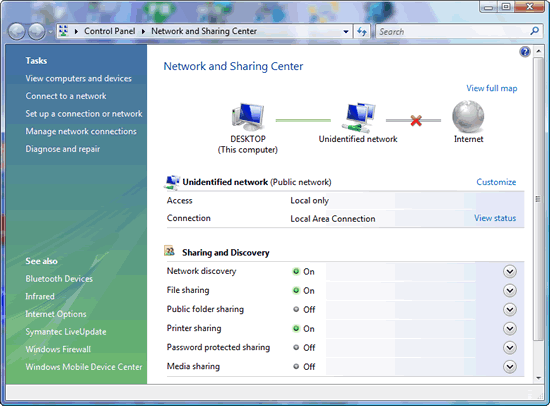
Task: Click the scrollbar down arrow
Action: [x=538, y=378]
